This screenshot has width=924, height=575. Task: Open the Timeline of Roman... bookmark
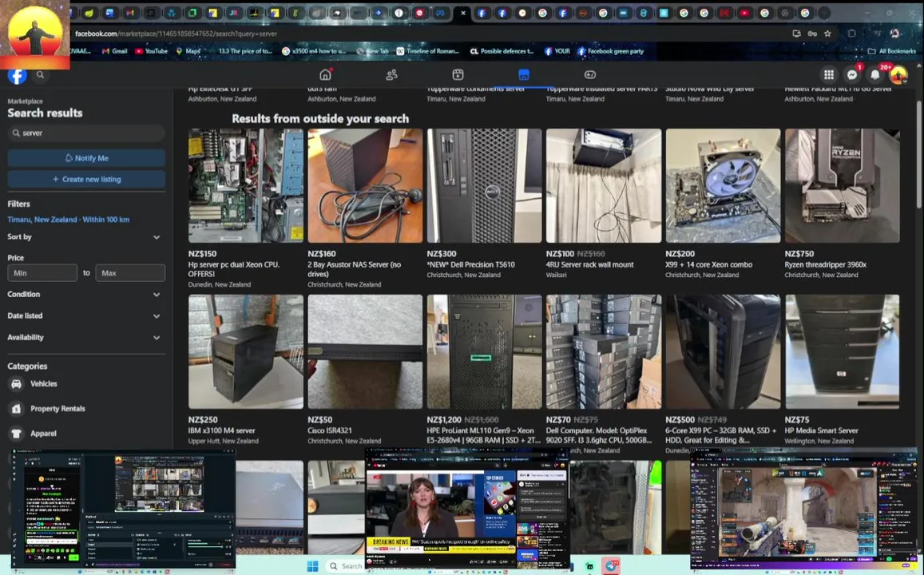coord(427,51)
